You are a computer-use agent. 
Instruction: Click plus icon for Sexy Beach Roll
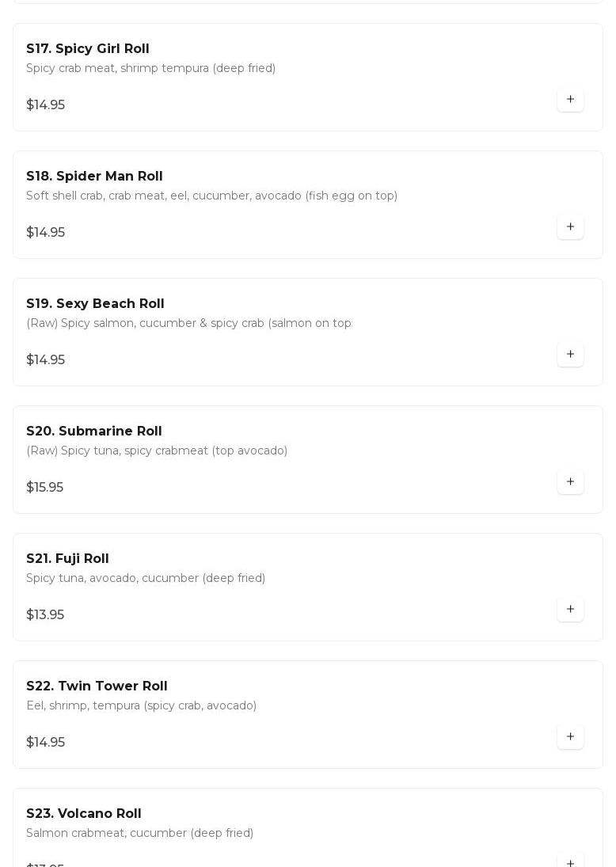tap(570, 355)
